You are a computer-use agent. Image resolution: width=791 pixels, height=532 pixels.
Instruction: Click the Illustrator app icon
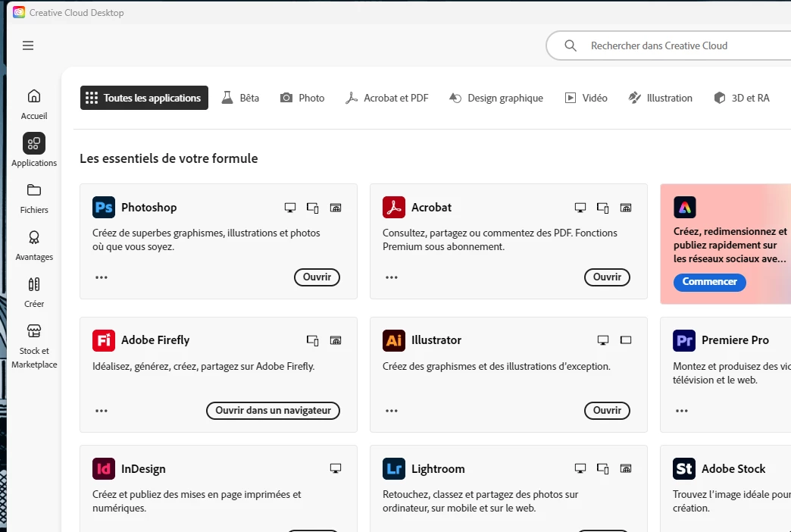click(393, 340)
